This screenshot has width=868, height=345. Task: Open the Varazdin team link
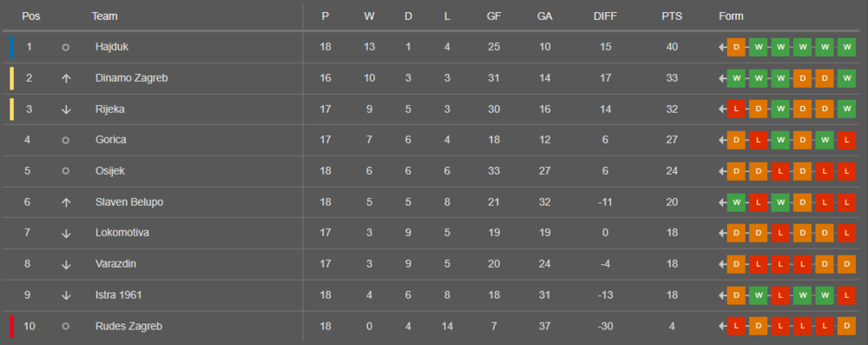(115, 264)
